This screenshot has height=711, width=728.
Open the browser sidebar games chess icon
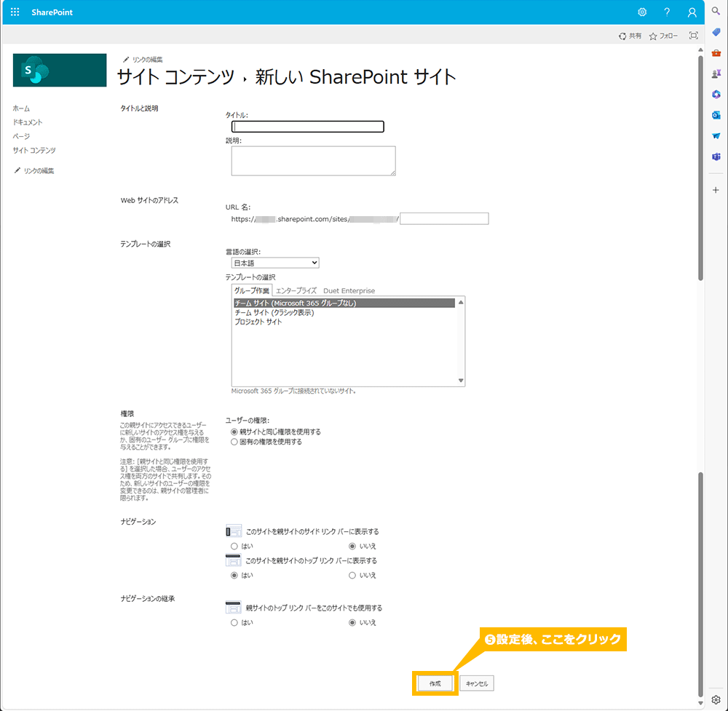(x=716, y=74)
